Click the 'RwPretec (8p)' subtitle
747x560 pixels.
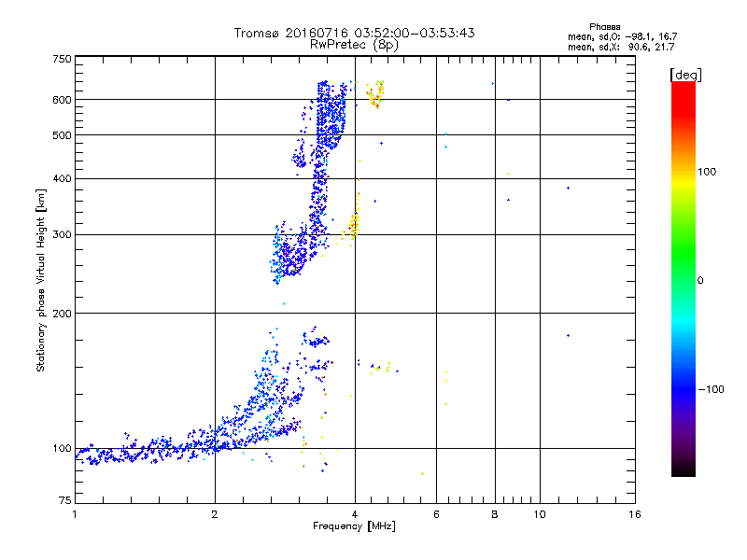coord(354,45)
